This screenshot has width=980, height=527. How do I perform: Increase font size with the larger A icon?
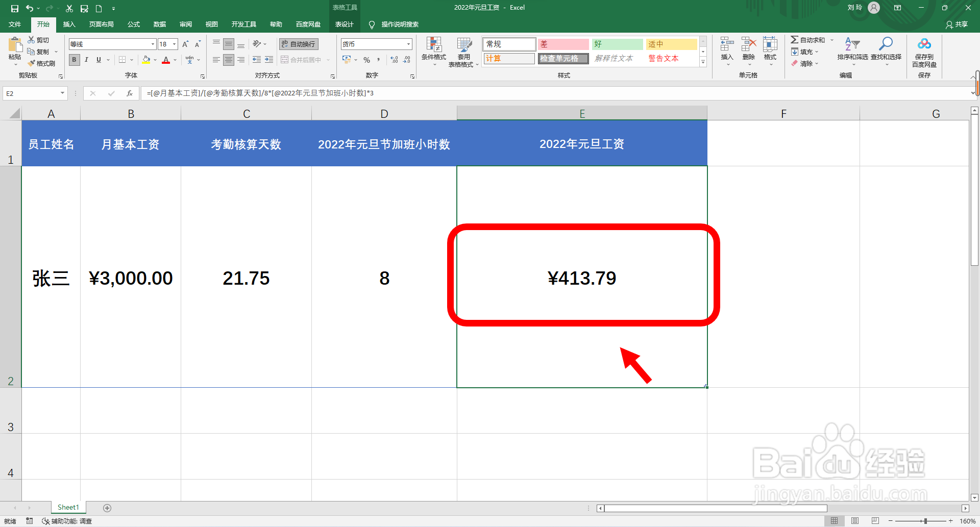pyautogui.click(x=185, y=44)
